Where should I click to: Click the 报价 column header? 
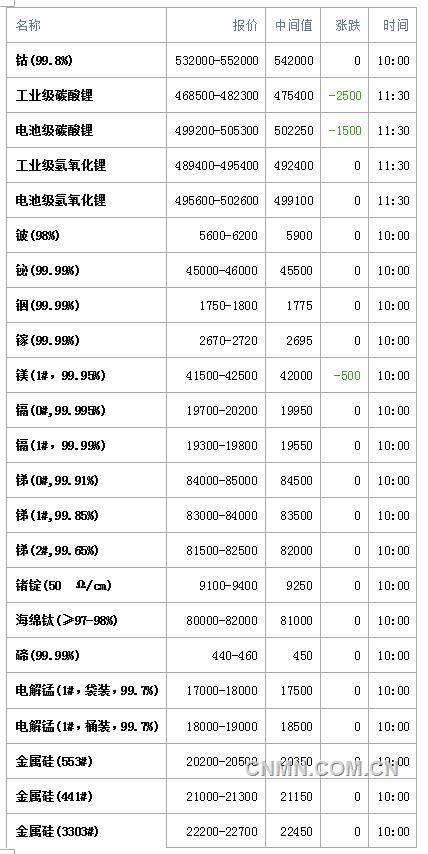pos(245,25)
